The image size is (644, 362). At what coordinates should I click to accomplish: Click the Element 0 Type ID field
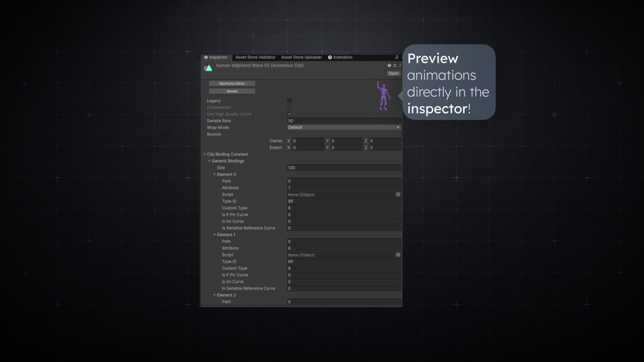coord(344,202)
